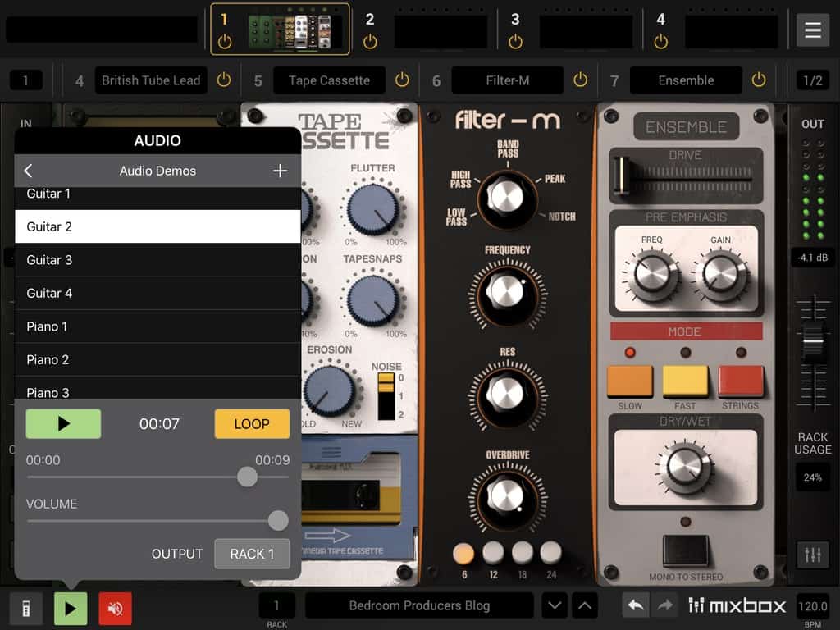Click the playback position slider handle
The height and width of the screenshot is (630, 840).
pyautogui.click(x=247, y=477)
